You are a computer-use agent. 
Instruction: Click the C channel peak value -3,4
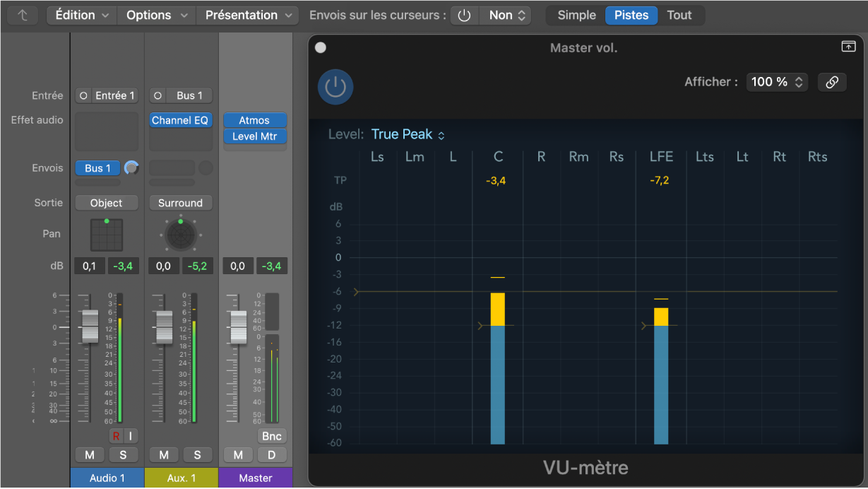(x=496, y=181)
